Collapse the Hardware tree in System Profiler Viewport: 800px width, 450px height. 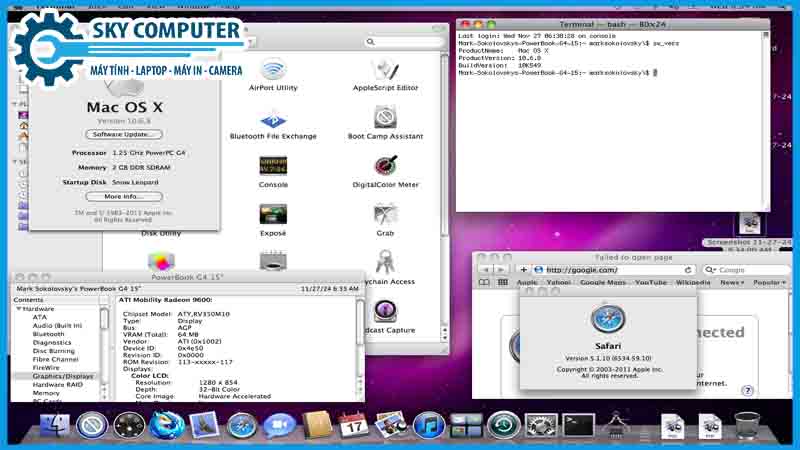(x=18, y=309)
